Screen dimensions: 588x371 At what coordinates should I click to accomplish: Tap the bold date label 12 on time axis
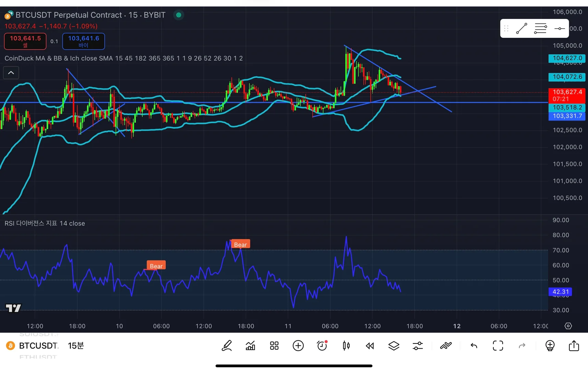pos(457,326)
